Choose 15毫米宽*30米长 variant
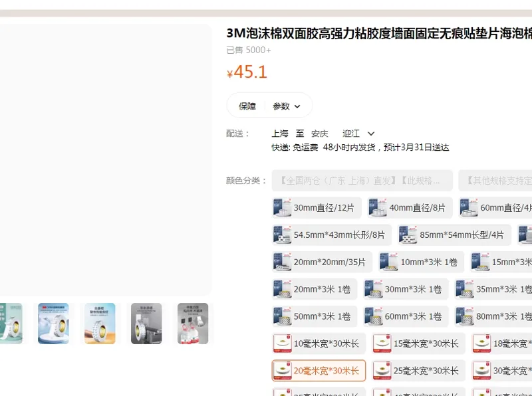Screen dimensions: 532x396 pyautogui.click(x=418, y=344)
